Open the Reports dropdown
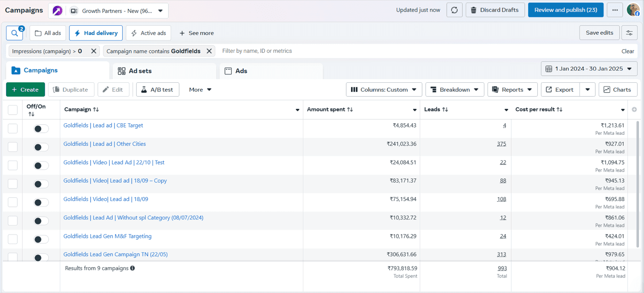Image resolution: width=644 pixels, height=293 pixels. tap(512, 90)
